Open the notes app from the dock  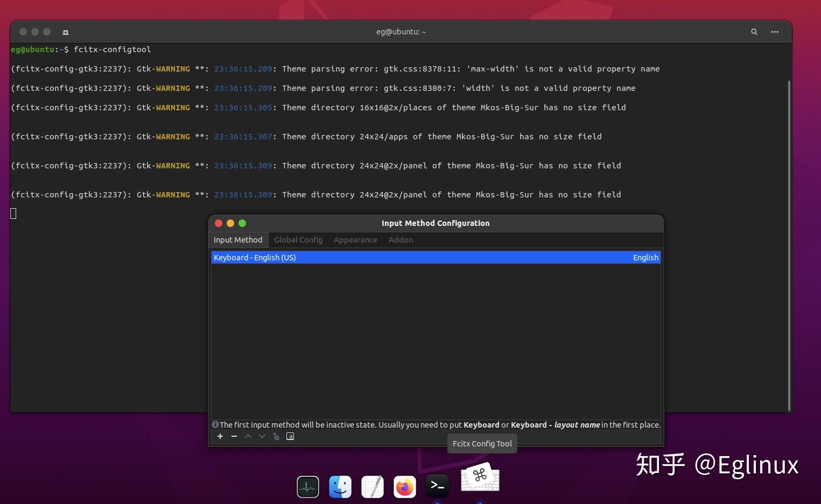click(372, 486)
